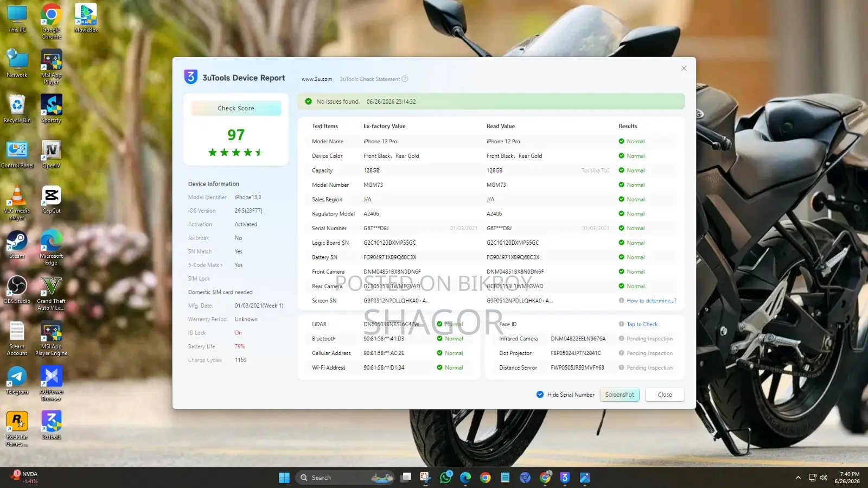This screenshot has width=868, height=488.
Task: Open Microsoft Edge desktop shortcut
Action: click(x=51, y=248)
